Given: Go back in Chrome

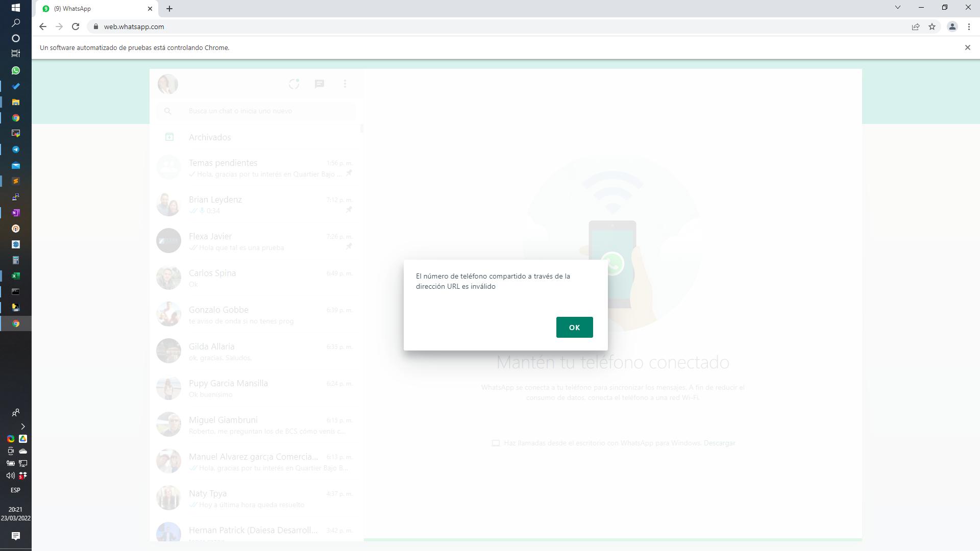Looking at the screenshot, I should [43, 27].
